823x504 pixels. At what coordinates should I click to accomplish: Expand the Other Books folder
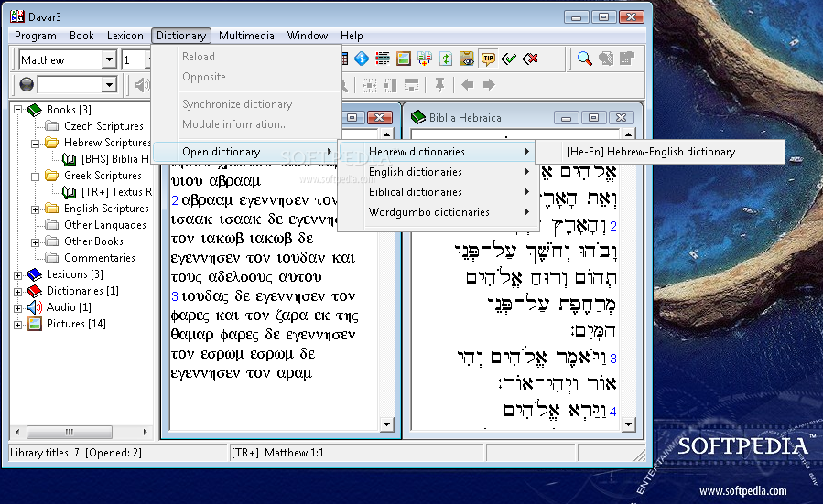click(35, 242)
